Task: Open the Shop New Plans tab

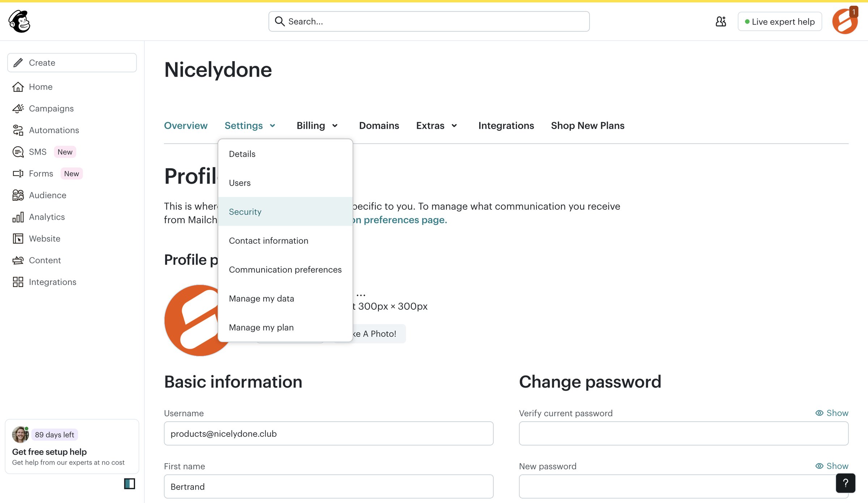Action: (588, 125)
